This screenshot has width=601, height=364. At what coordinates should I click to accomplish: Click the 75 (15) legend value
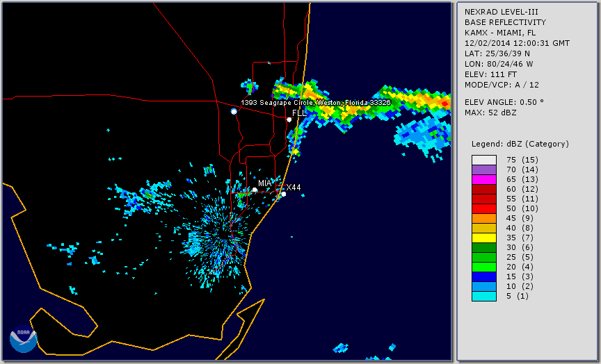(x=522, y=160)
